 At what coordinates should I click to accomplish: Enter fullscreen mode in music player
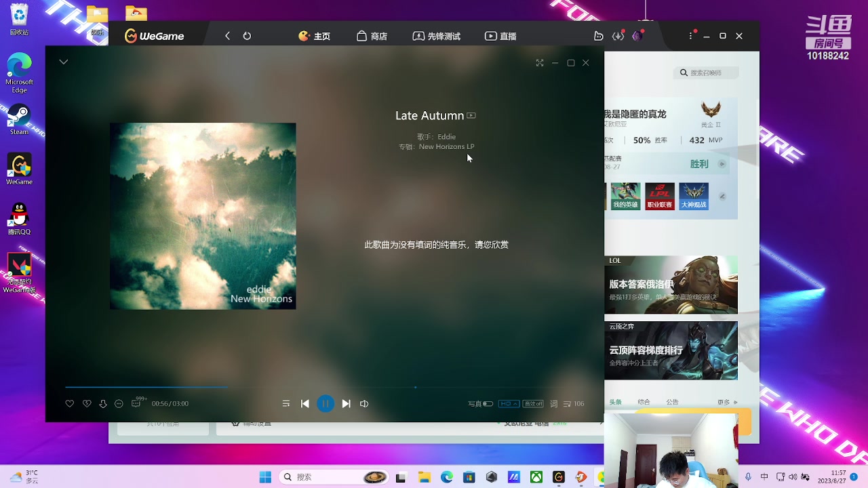(x=540, y=63)
